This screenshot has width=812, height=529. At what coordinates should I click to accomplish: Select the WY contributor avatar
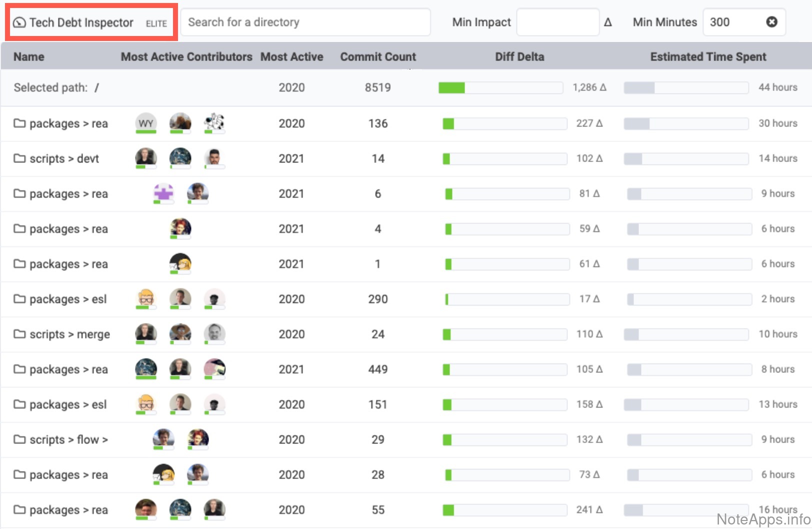146,123
